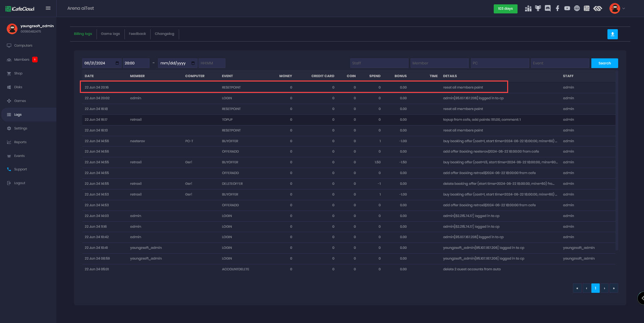The height and width of the screenshot is (323, 644).
Task: Click the globe website icon
Action: tap(577, 8)
